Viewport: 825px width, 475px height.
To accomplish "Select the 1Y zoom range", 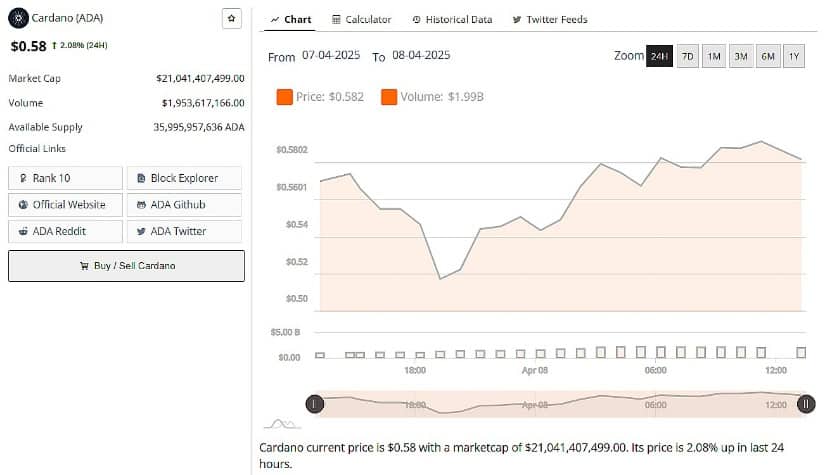I will tap(794, 56).
